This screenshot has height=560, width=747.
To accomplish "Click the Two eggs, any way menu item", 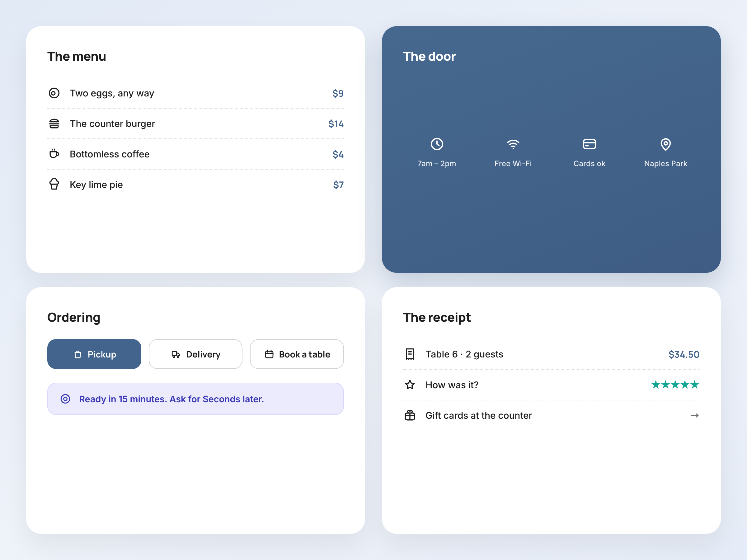I will 195,93.
